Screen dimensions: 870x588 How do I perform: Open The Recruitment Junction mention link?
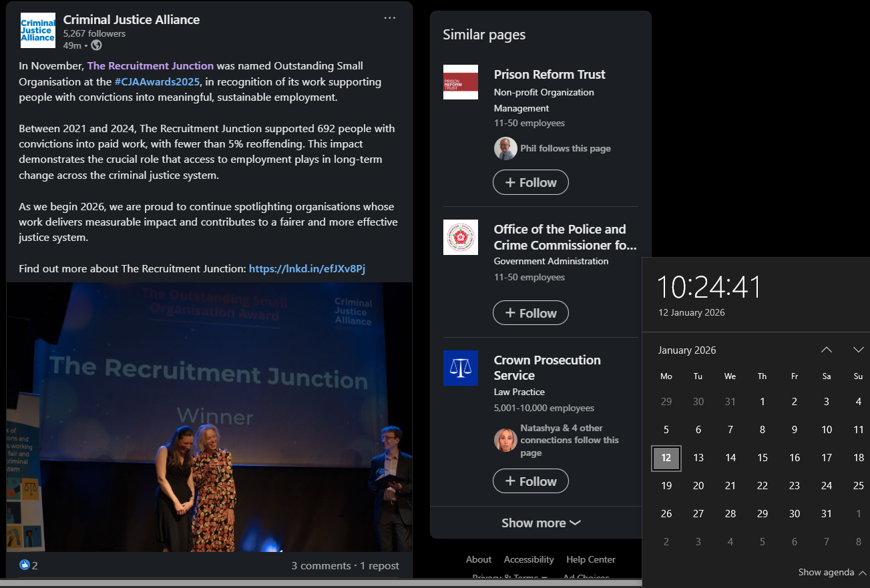(150, 65)
